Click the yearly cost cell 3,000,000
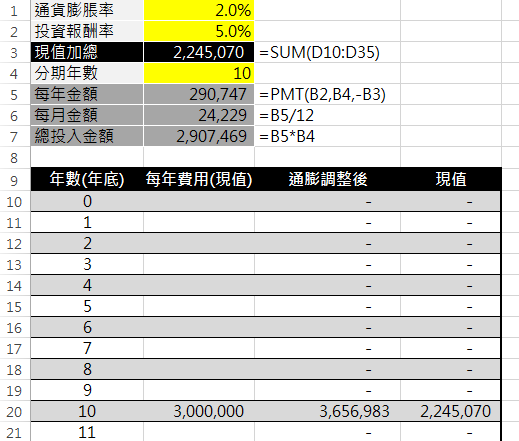This screenshot has width=519, height=441. [x=199, y=411]
